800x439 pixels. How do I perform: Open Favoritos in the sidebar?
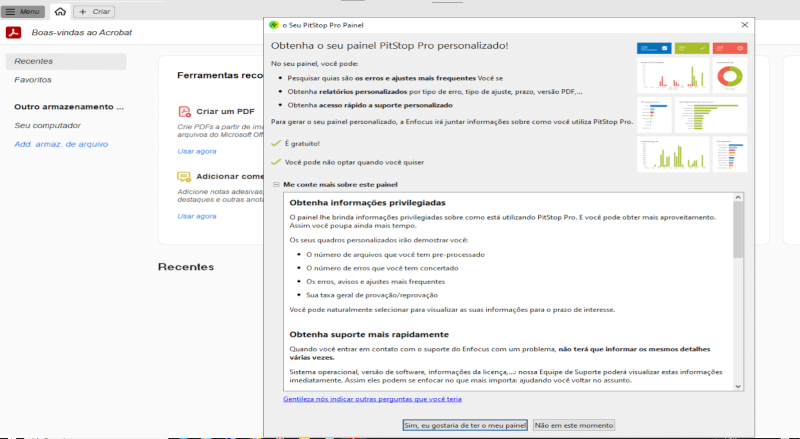pyautogui.click(x=33, y=79)
